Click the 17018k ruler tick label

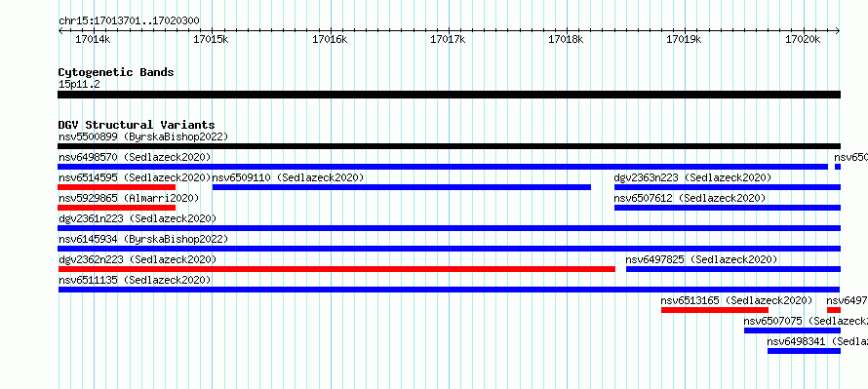[x=567, y=39]
